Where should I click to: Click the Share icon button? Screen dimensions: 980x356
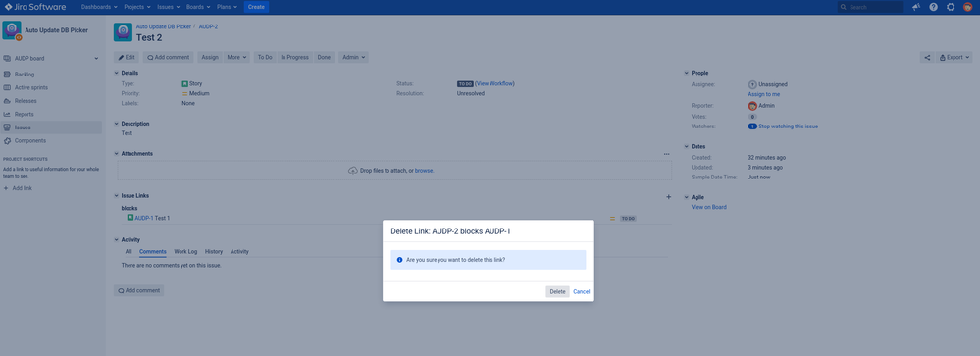pos(927,57)
